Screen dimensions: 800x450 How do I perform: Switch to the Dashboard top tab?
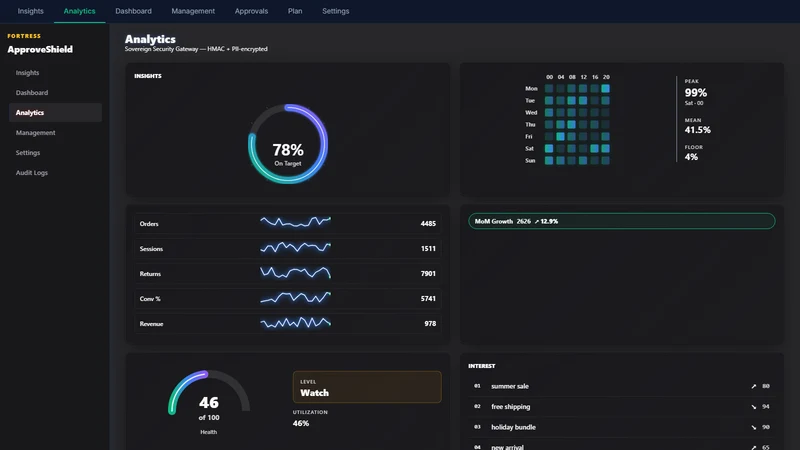click(x=133, y=11)
